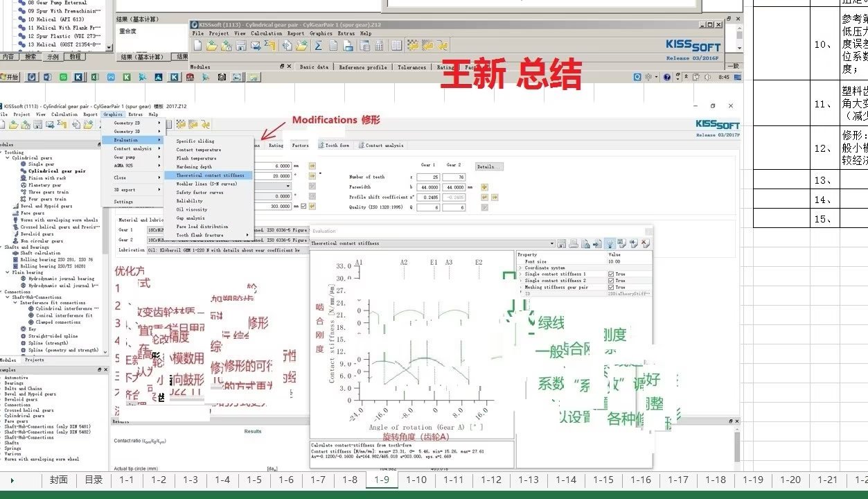Collapse the Shafts and Bearings tree node
The image size is (868, 499).
click(x=2, y=247)
